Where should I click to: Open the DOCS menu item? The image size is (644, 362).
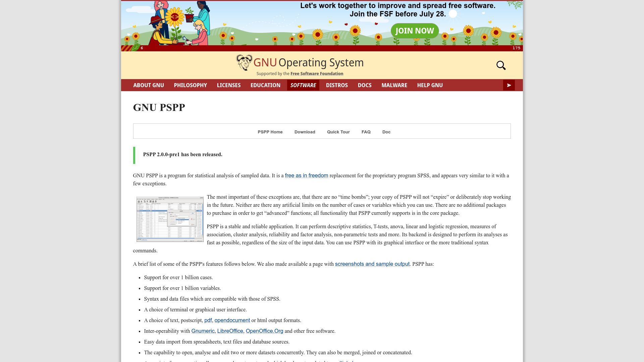point(365,85)
